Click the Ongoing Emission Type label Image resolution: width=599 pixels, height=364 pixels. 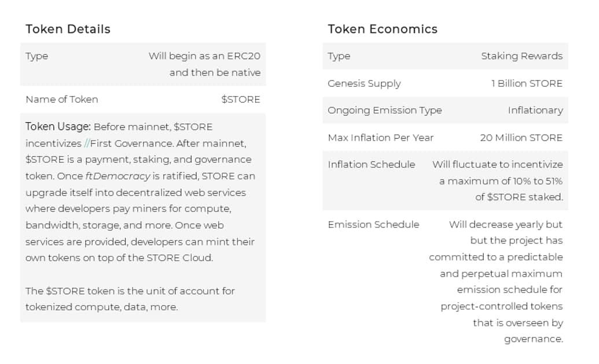coord(385,111)
